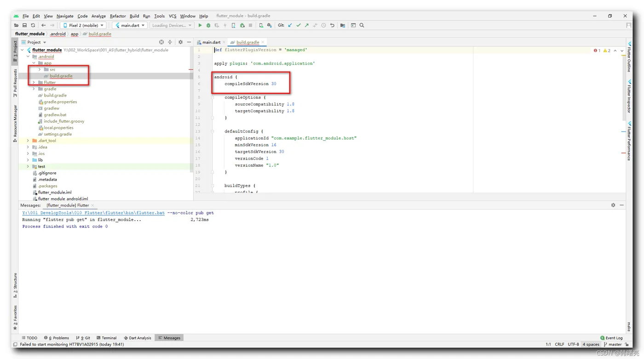644x359 pixels.
Task: Click the AVD Manager device icon
Action: pyautogui.click(x=261, y=25)
